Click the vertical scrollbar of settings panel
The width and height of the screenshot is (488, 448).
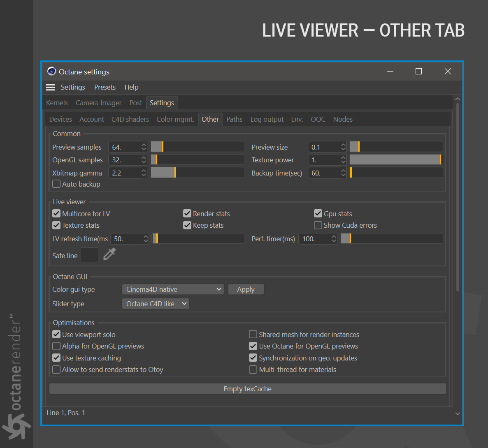[458, 197]
